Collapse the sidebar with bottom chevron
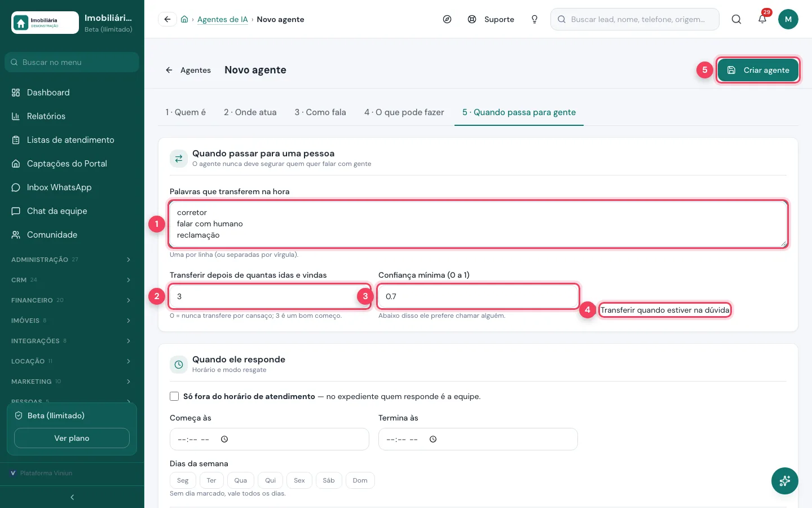812x508 pixels. point(72,497)
